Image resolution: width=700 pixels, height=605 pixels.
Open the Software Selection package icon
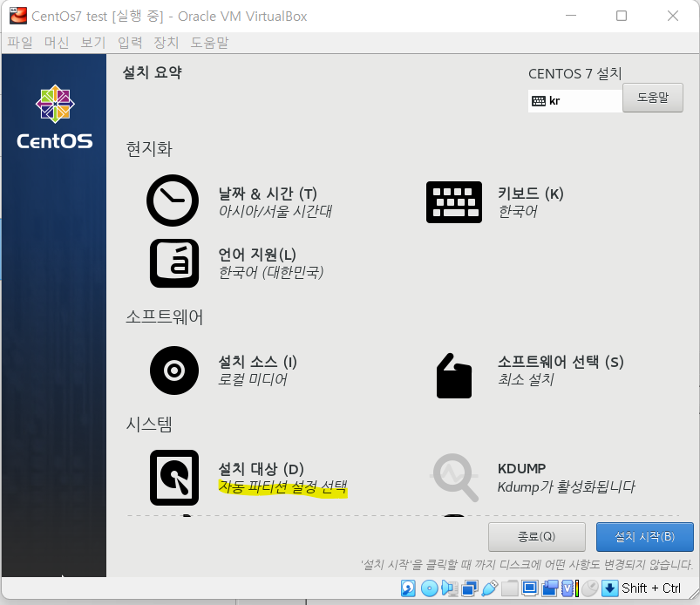click(453, 376)
